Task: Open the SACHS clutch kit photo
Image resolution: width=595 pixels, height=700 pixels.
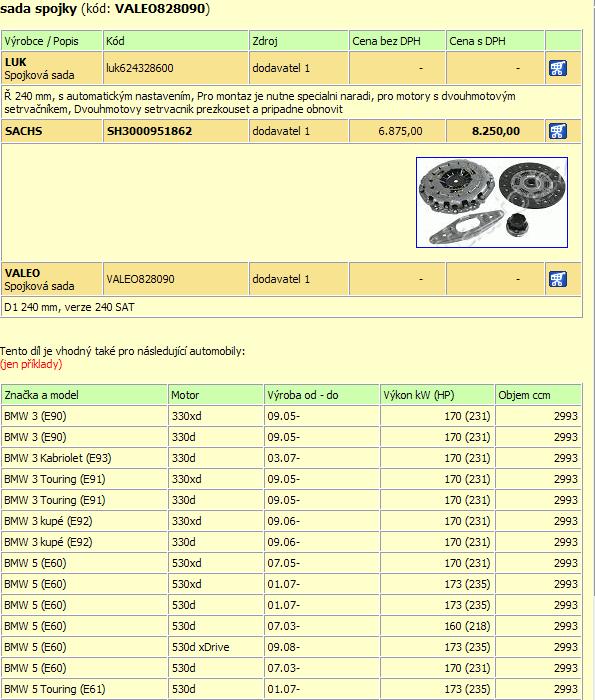Action: point(492,202)
